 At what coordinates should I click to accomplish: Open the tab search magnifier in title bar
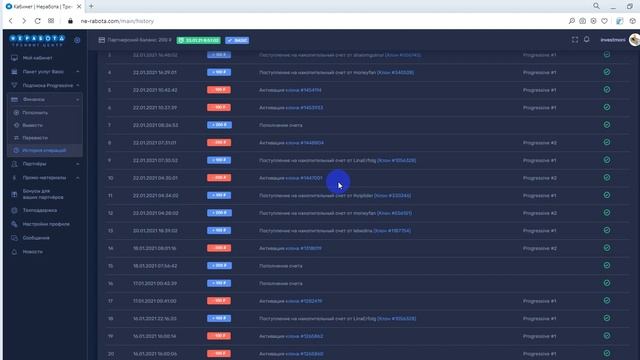coord(596,6)
